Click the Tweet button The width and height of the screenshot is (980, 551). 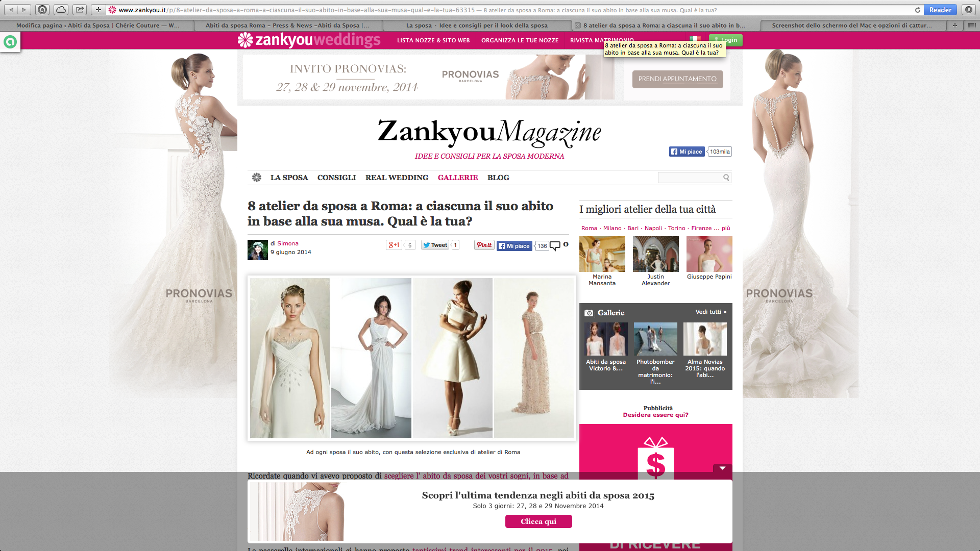(x=435, y=245)
